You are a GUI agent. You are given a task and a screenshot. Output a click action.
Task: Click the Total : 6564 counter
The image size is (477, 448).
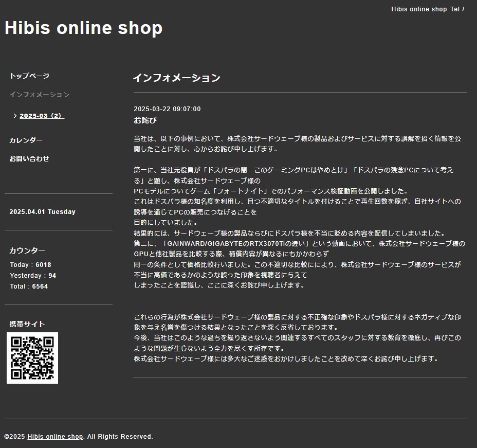pos(29,286)
